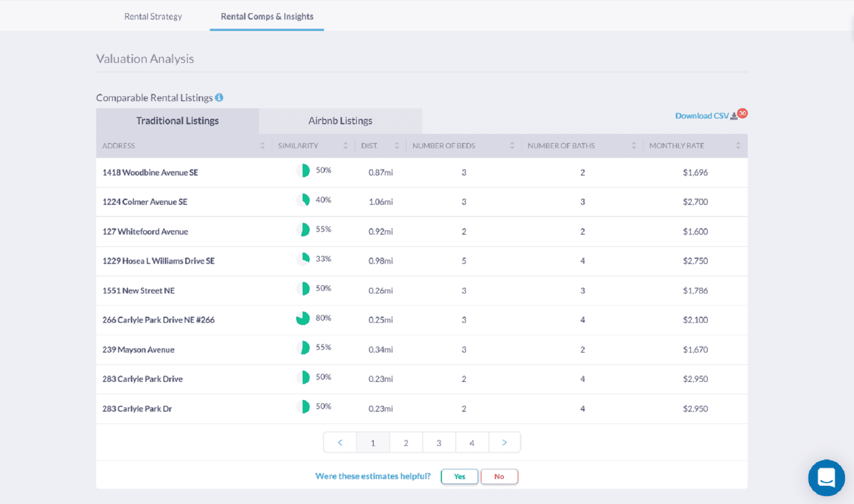Go to next page arrow in pagination
This screenshot has height=504, width=854.
(x=504, y=443)
